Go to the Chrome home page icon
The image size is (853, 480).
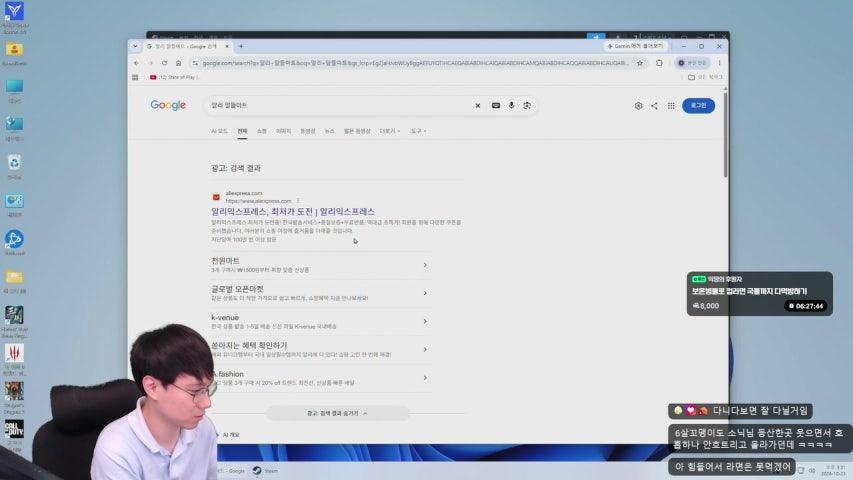178,63
